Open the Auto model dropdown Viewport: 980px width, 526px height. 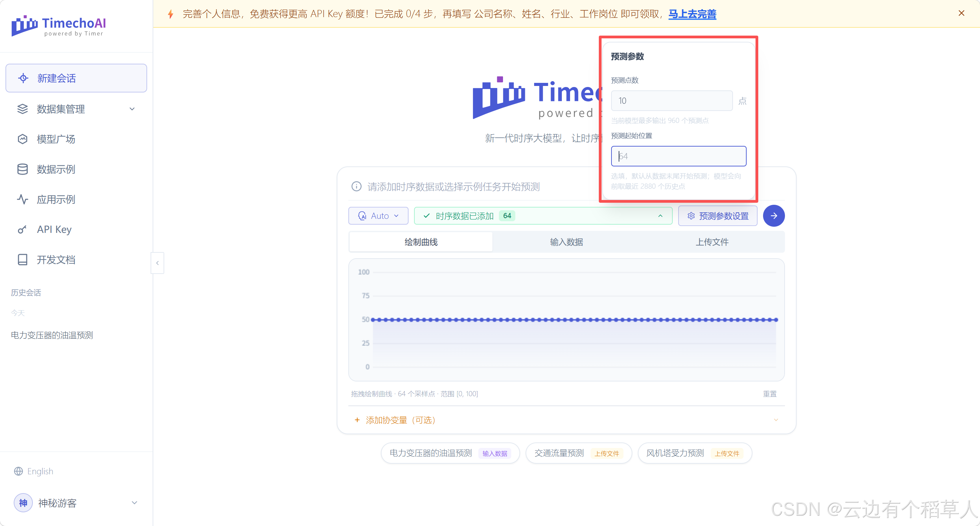coord(378,216)
